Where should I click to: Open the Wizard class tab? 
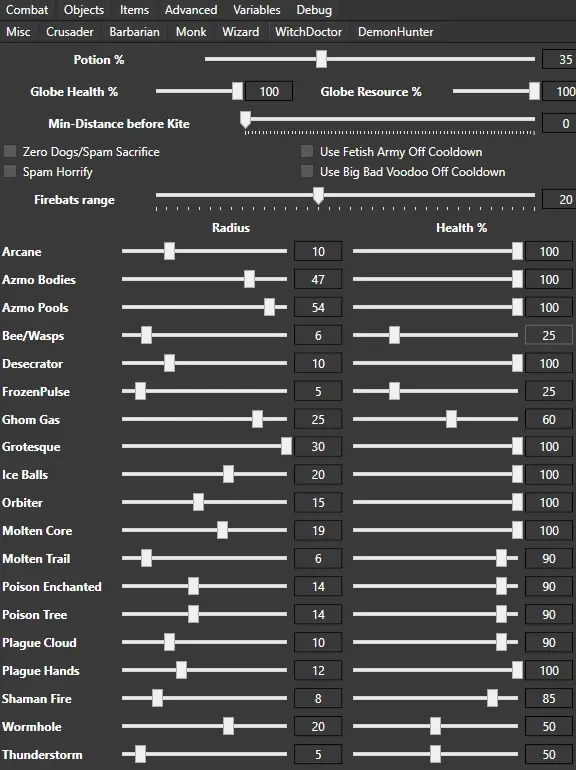click(240, 32)
